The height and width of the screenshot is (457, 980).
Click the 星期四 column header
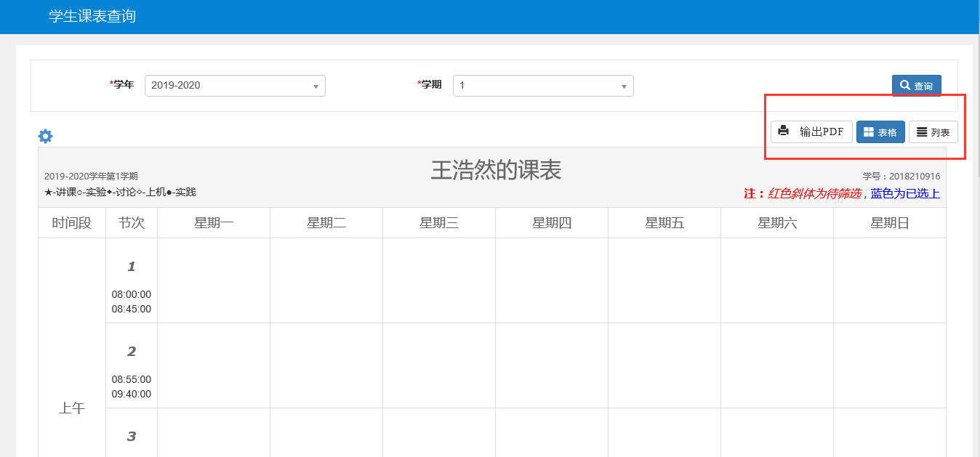552,223
